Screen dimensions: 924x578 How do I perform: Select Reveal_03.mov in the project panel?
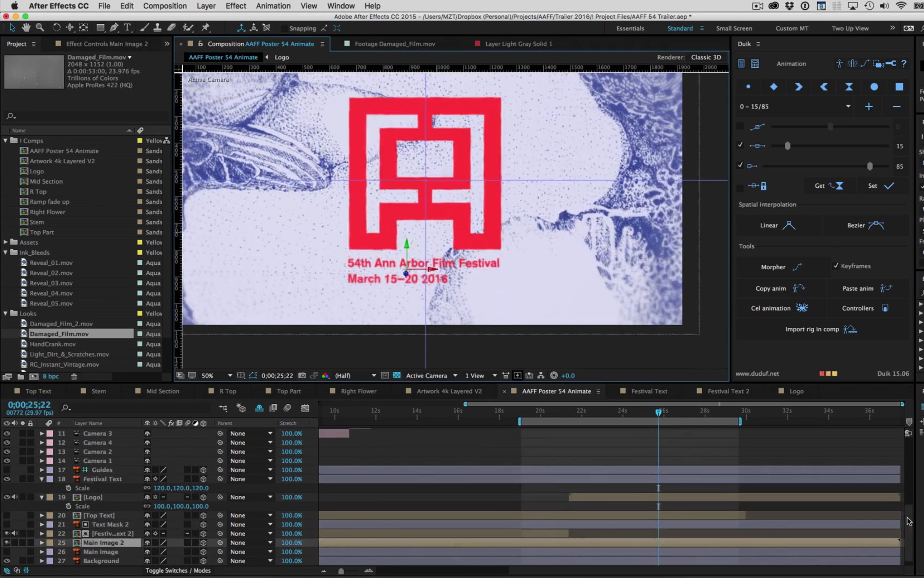click(51, 283)
